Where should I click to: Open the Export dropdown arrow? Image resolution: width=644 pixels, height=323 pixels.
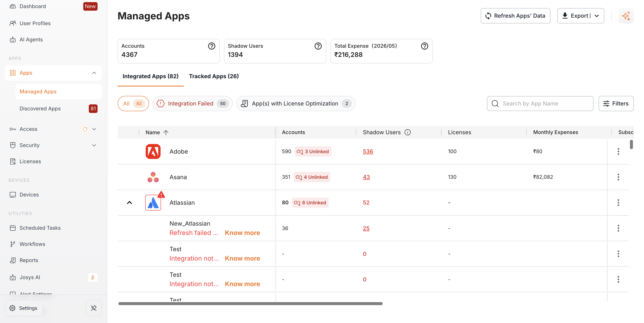[x=597, y=16]
